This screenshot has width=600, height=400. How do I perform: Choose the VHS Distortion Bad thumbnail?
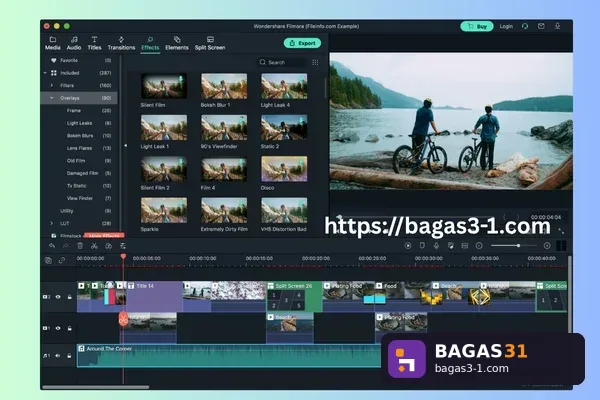(x=284, y=210)
